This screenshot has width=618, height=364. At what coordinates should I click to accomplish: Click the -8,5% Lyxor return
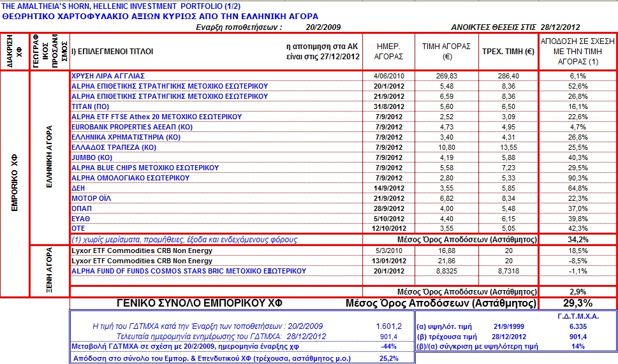(x=578, y=261)
